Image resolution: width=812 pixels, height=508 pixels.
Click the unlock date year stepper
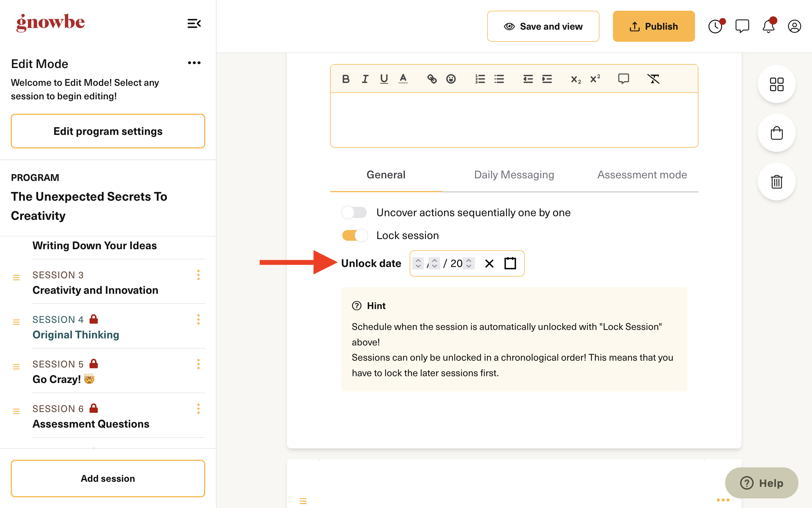pyautogui.click(x=469, y=263)
